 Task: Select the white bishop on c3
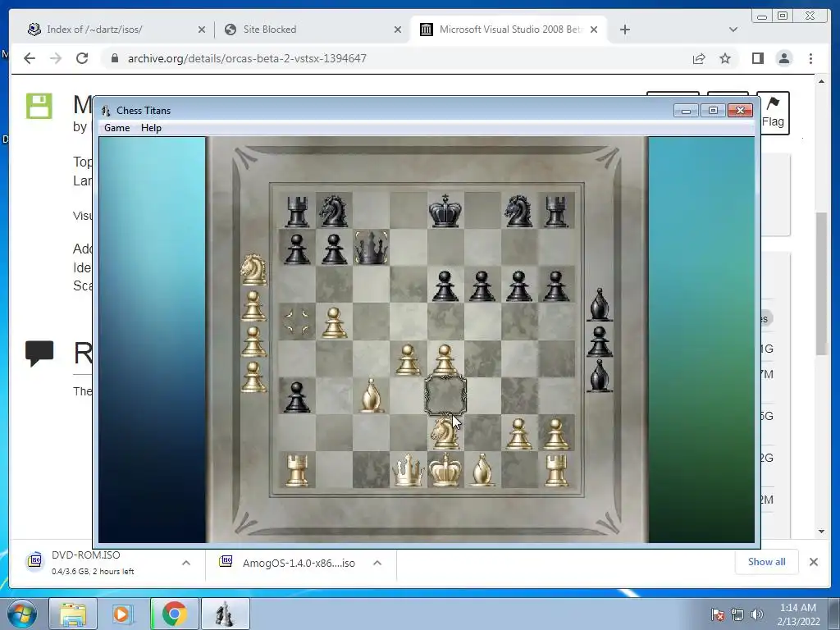[372, 396]
